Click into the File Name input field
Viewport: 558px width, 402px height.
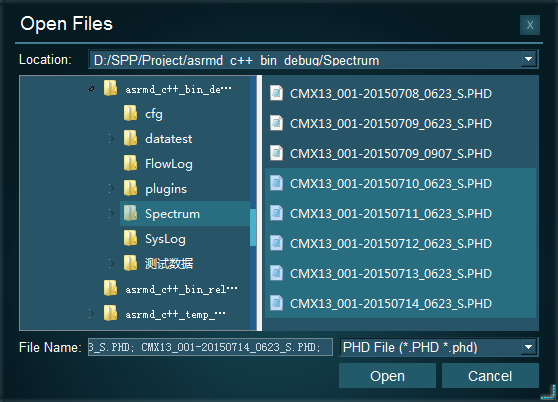[210, 347]
